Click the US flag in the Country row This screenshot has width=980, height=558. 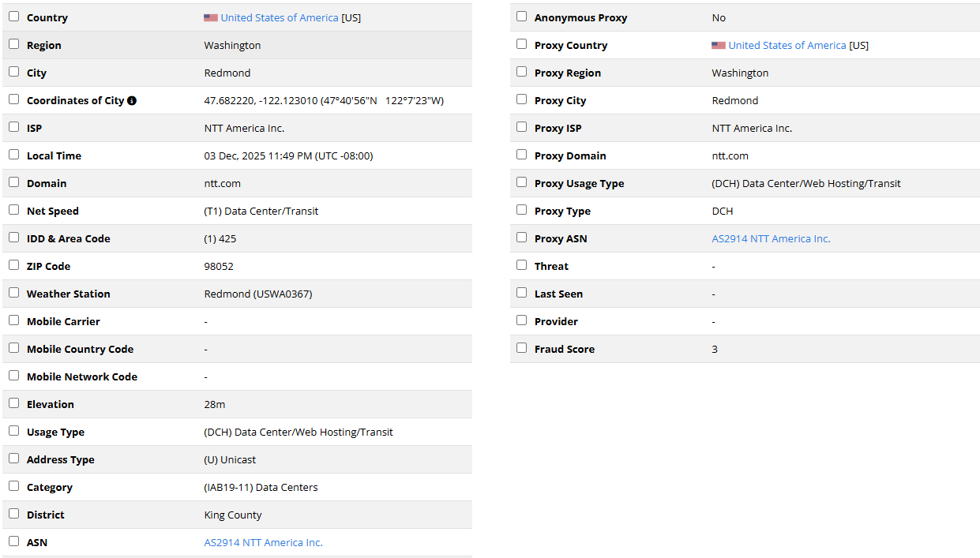coord(211,17)
